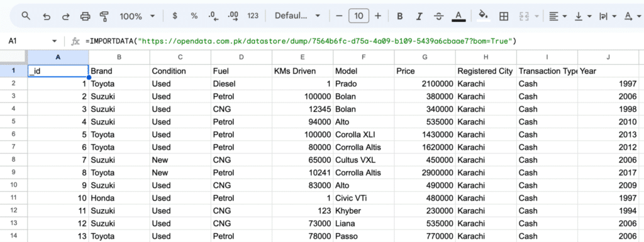644x242 pixels.
Task: Select column J header
Action: click(x=608, y=57)
